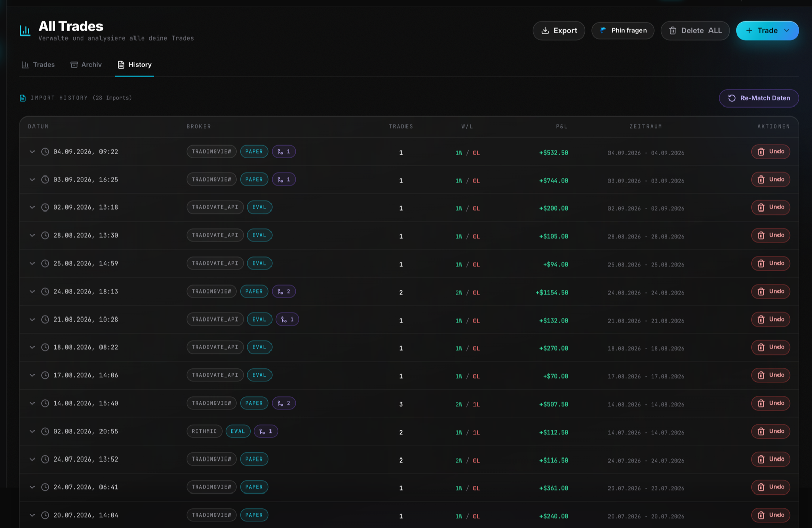This screenshot has width=812, height=528.
Task: Click the link badge in the 21.08.2026 row
Action: pyautogui.click(x=287, y=320)
